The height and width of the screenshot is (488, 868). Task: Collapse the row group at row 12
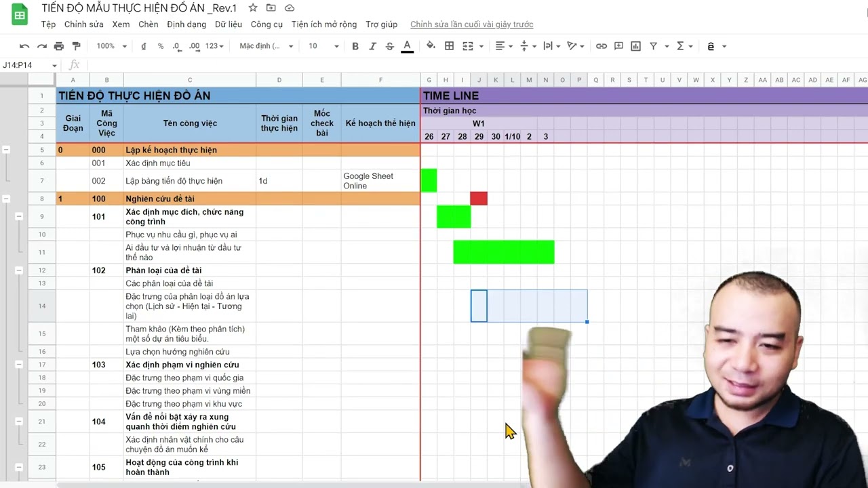point(19,270)
